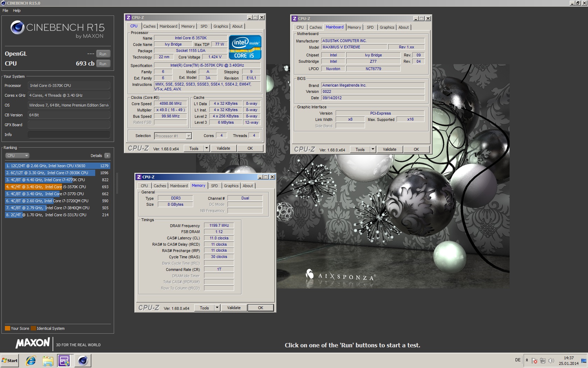Click Show Desktop icon beside clock
Screen dimensions: 588x368
pyautogui.click(x=584, y=361)
